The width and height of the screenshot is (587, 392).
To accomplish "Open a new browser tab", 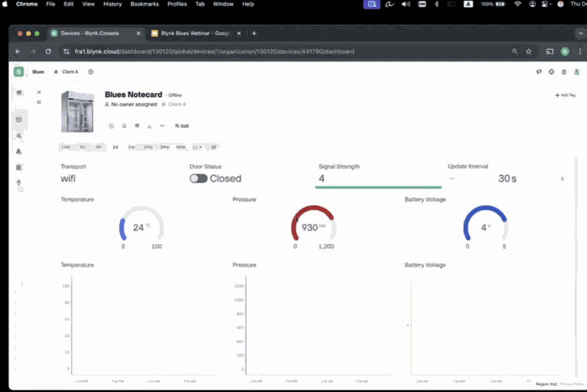I will pyautogui.click(x=254, y=33).
